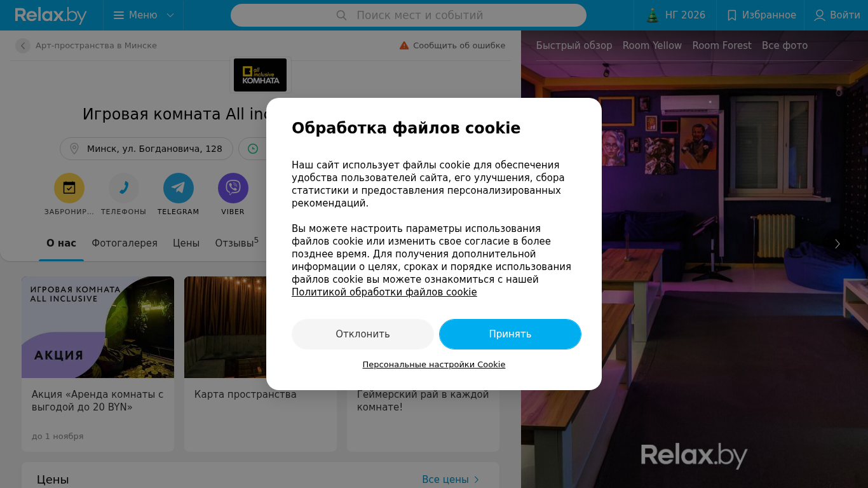The width and height of the screenshot is (868, 488).
Task: Open the Viber contact icon
Action: (x=233, y=188)
